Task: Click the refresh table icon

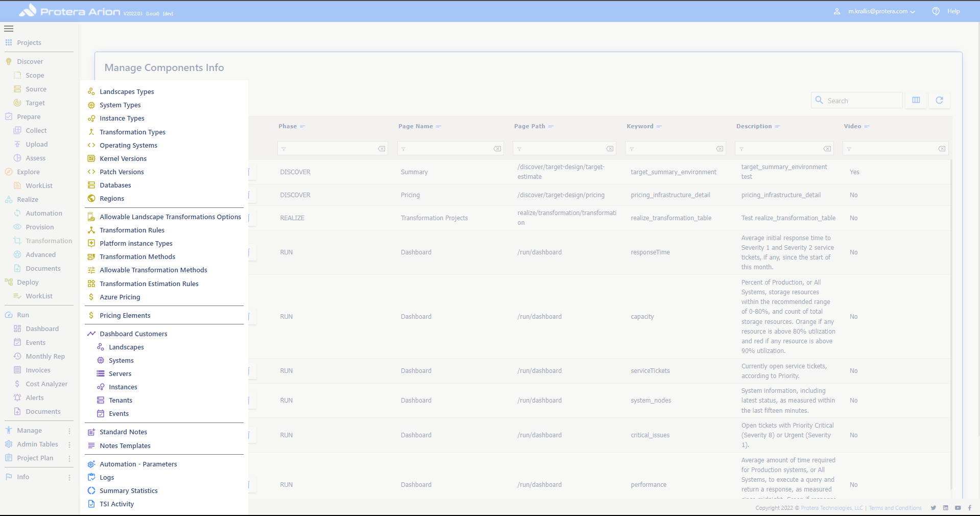Action: 939,100
